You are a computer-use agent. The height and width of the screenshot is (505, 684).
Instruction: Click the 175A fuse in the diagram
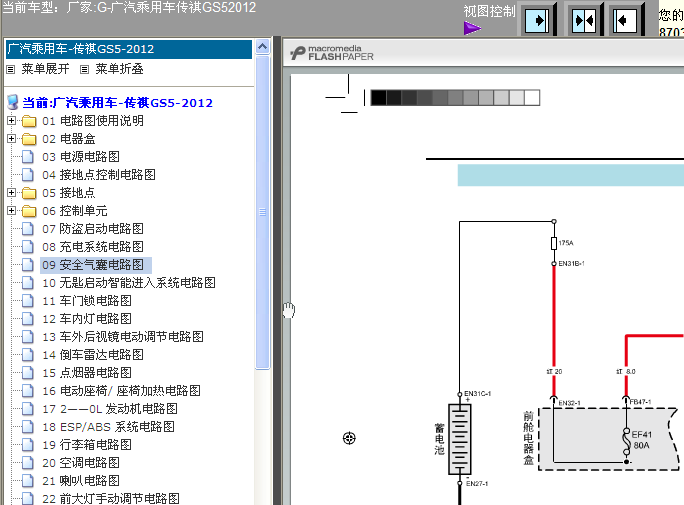(554, 243)
